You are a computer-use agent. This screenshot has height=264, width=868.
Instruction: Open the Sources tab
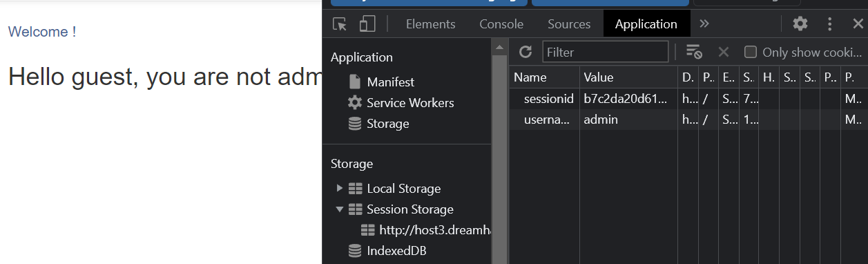click(569, 24)
